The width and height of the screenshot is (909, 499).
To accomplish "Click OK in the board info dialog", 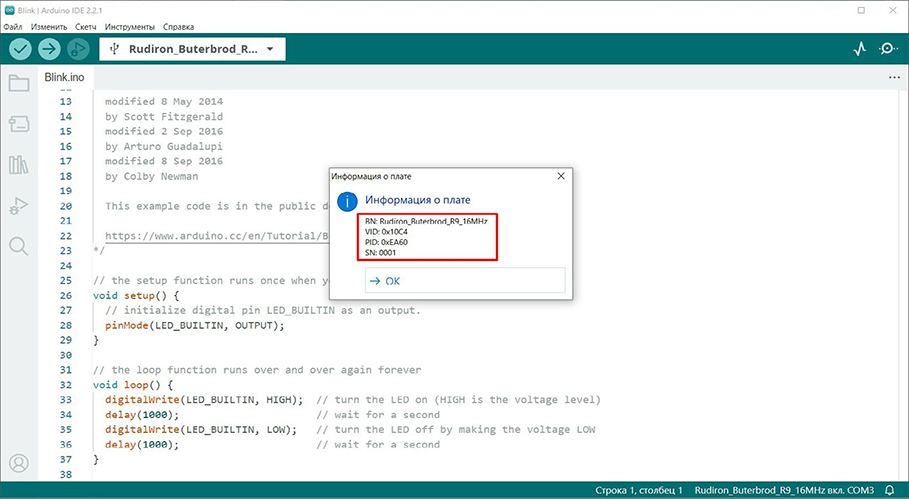I will tap(465, 281).
